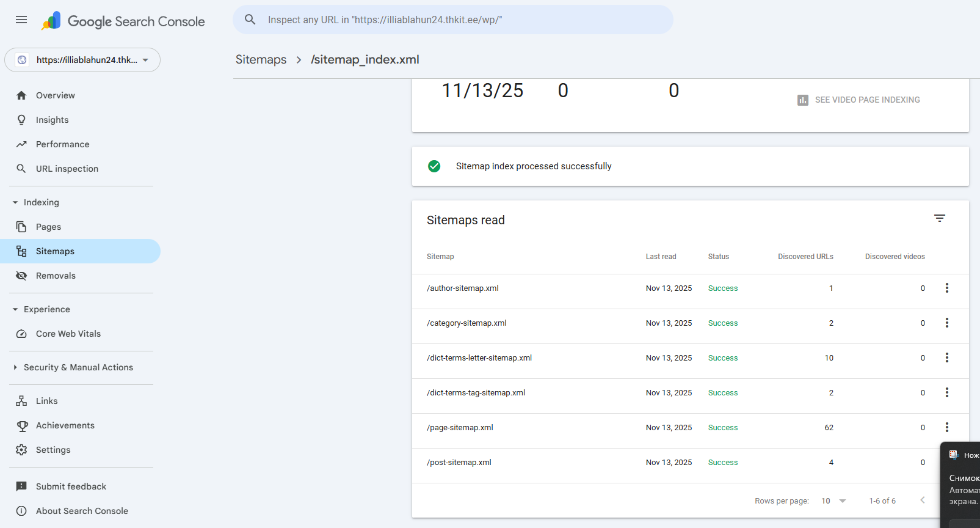Open more options for /page-sitemap.xml row
Screen dimensions: 980x528
[x=946, y=428]
